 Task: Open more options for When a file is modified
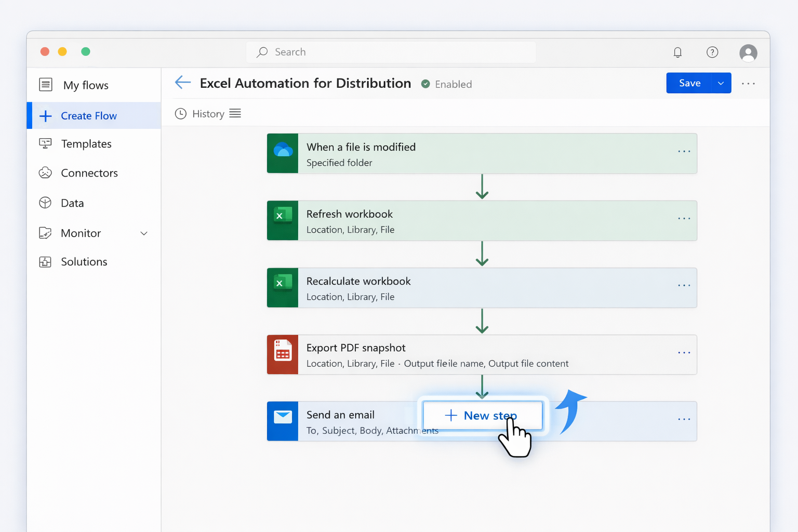[x=684, y=151]
